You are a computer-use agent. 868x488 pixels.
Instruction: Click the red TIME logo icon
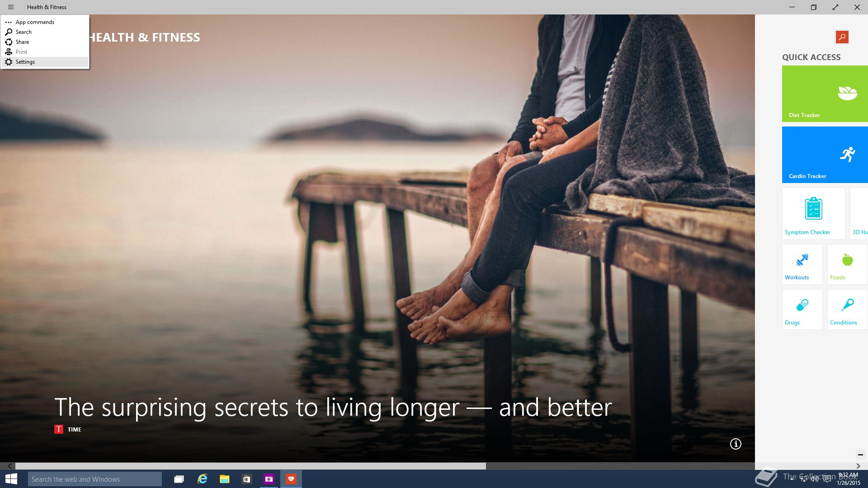(59, 429)
